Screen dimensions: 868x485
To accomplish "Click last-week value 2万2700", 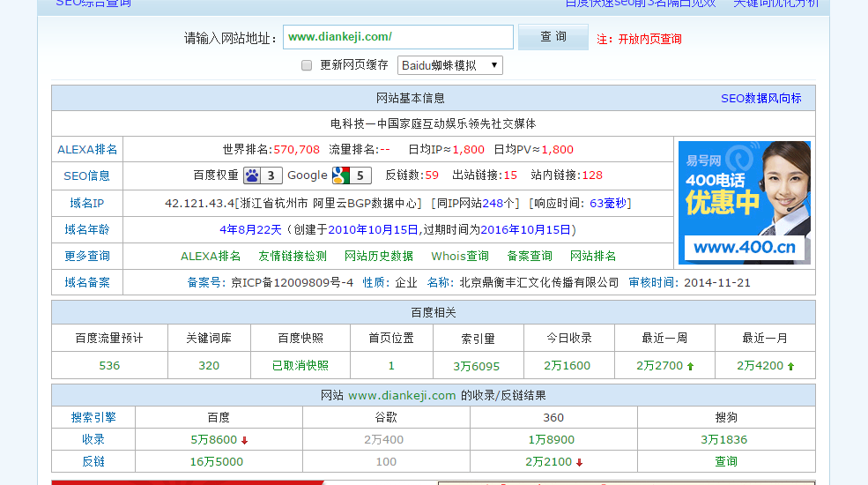I will pos(660,366).
